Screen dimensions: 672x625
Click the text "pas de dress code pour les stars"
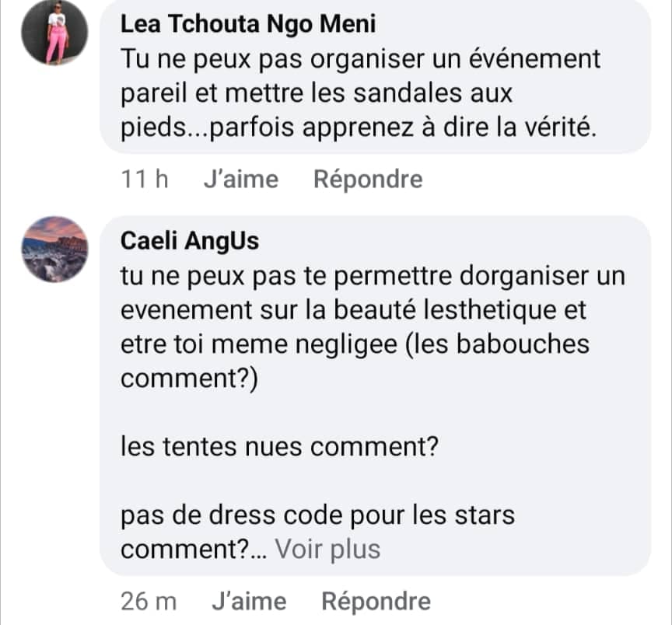(318, 515)
